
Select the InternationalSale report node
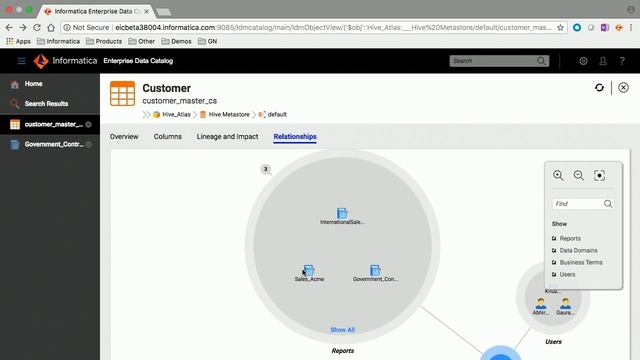[x=342, y=216]
